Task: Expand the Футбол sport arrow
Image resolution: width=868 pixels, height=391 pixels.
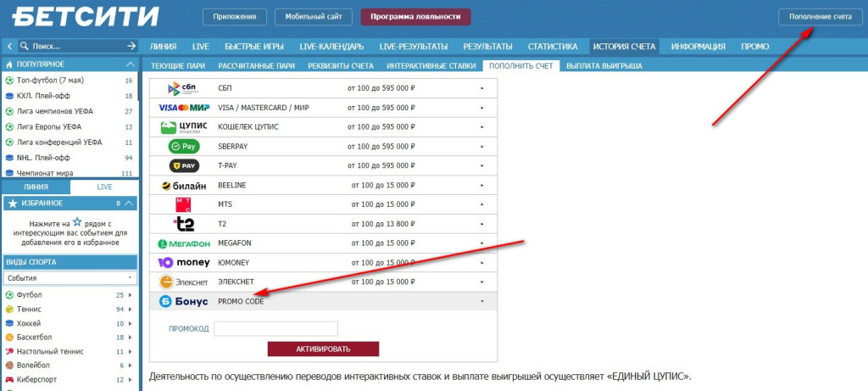Action: click(x=131, y=295)
